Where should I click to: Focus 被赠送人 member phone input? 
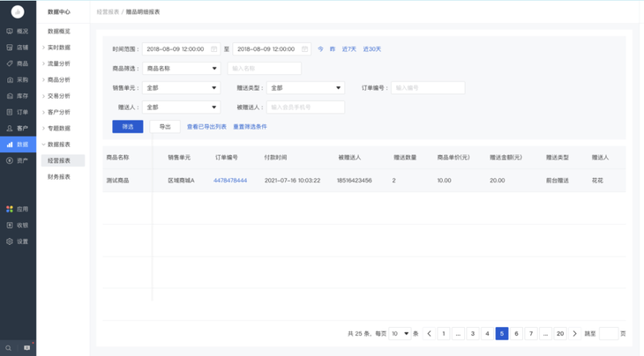tap(305, 107)
